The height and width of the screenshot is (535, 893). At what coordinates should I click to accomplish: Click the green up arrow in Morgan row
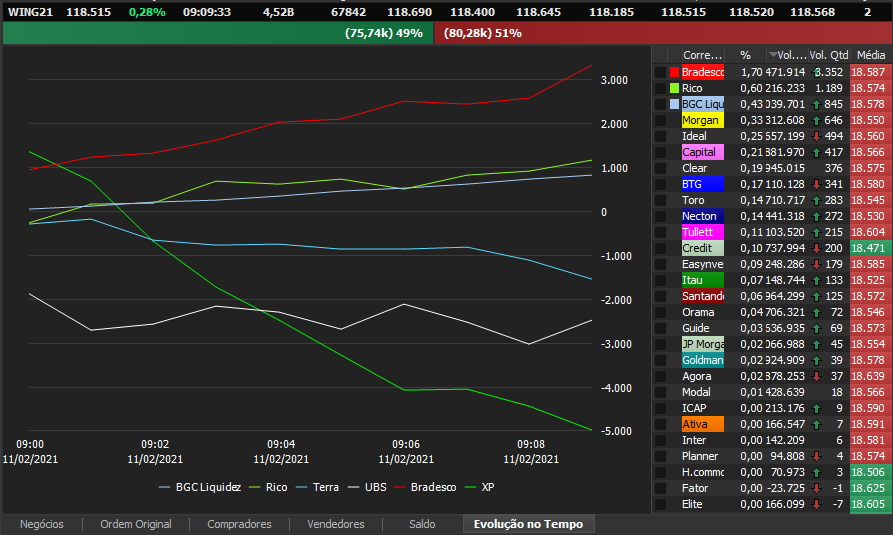click(816, 120)
